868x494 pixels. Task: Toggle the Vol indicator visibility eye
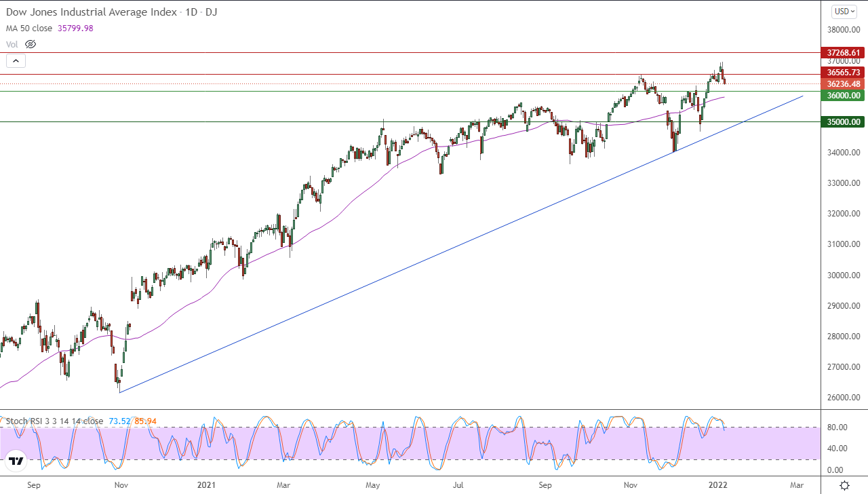click(30, 44)
